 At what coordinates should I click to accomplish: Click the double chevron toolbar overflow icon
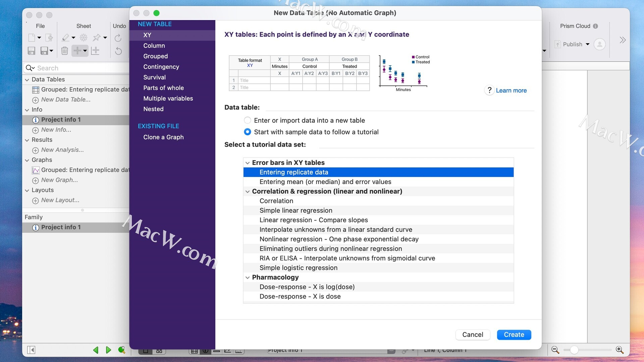tap(623, 40)
